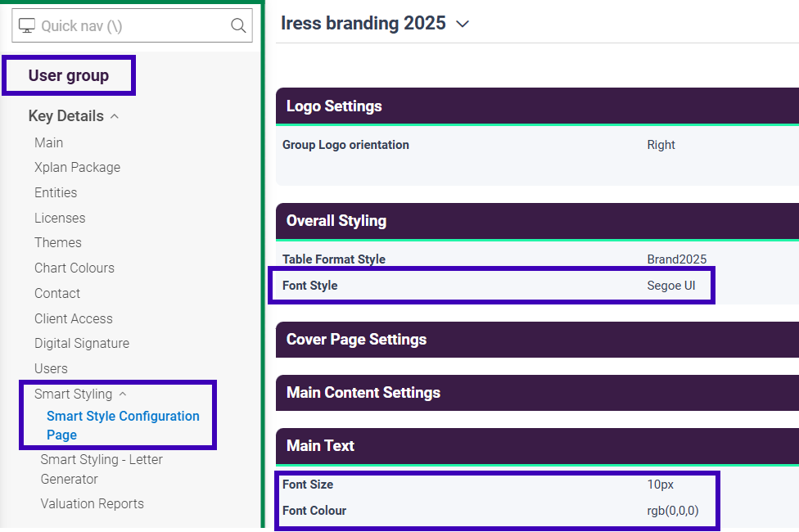Type in the Quick nav search field
Viewport: 799px width, 532px height.
tap(131, 25)
